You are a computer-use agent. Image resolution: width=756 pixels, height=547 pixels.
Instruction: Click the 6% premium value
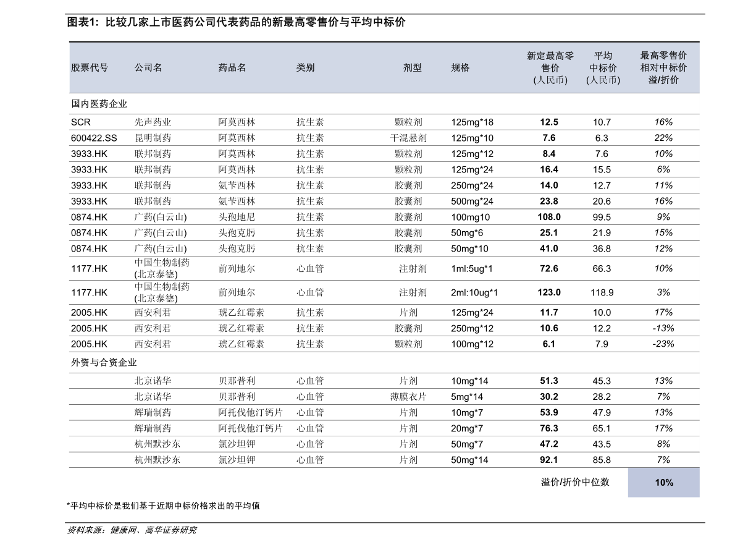click(663, 169)
